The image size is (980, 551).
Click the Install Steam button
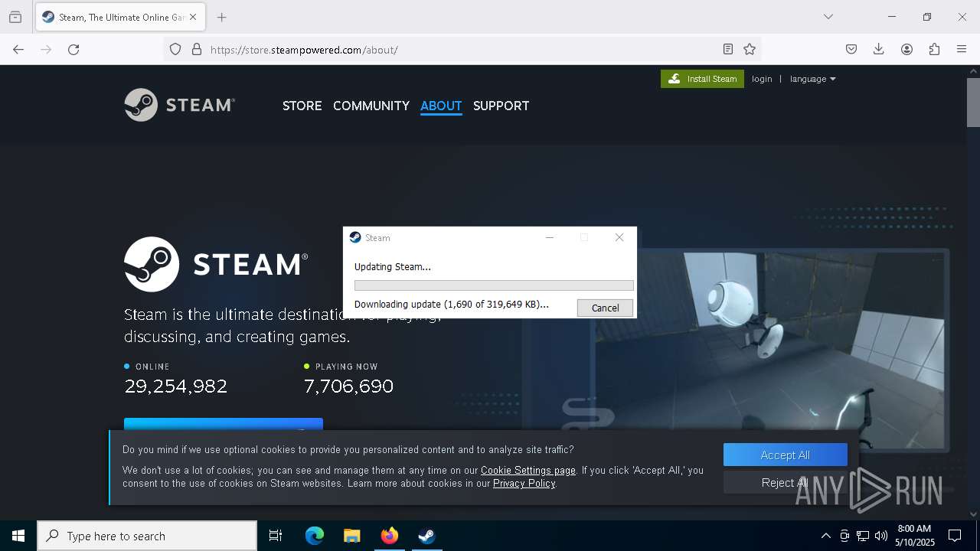coord(702,79)
